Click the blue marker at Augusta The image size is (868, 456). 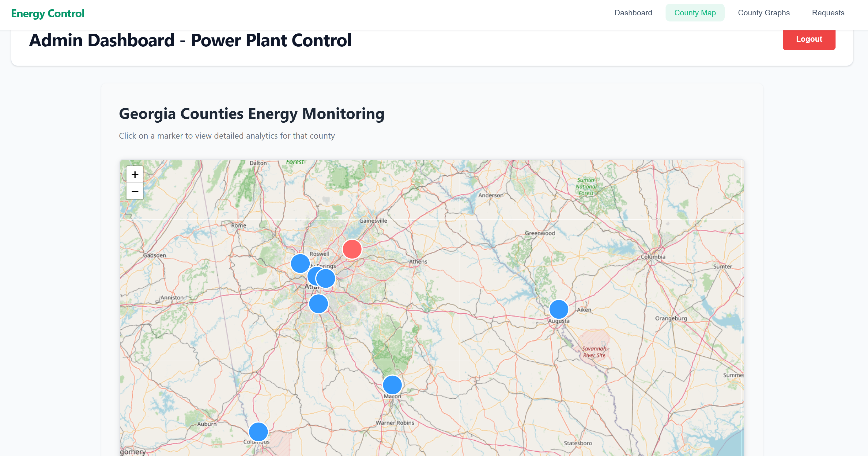559,309
